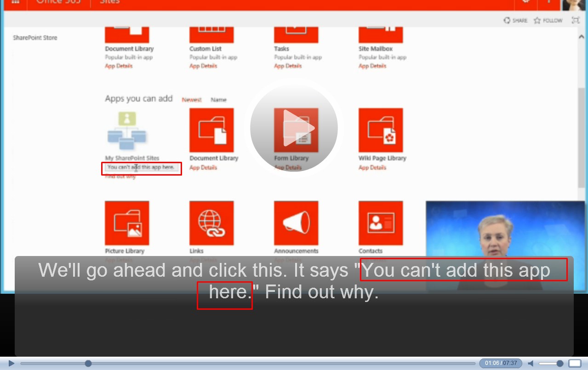
Task: Sort apps by Newest
Action: tap(192, 100)
